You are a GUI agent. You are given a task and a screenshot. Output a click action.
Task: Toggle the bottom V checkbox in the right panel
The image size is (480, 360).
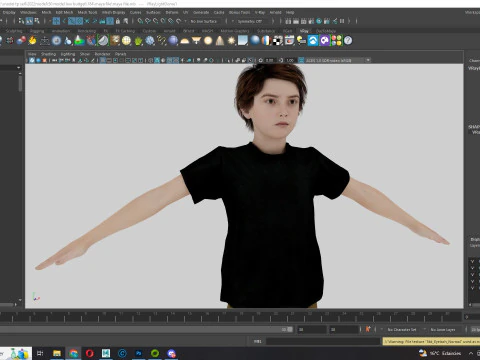472,288
